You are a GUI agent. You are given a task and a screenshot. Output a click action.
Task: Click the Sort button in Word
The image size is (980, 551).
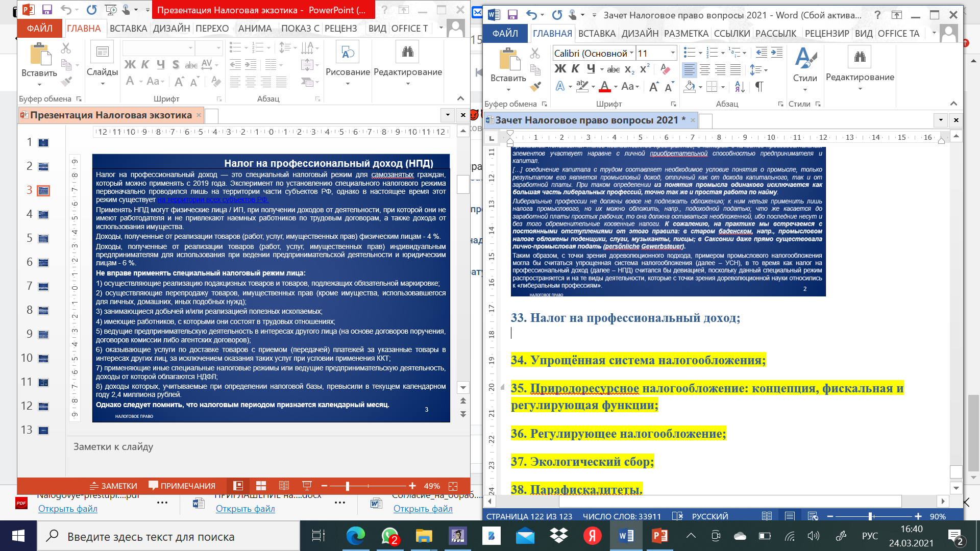(x=740, y=87)
